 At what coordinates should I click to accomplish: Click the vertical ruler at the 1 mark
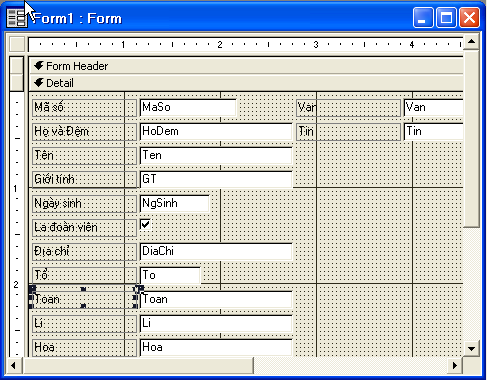15,189
